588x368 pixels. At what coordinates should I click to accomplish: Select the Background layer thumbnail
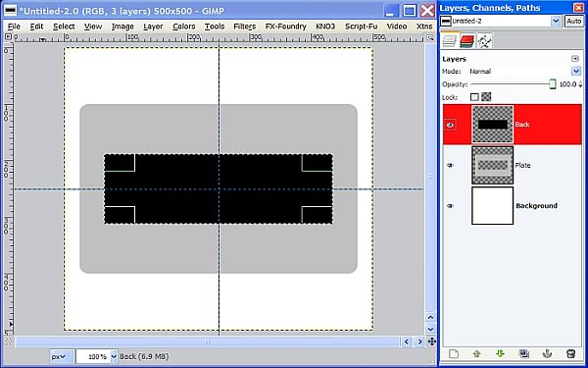click(492, 206)
